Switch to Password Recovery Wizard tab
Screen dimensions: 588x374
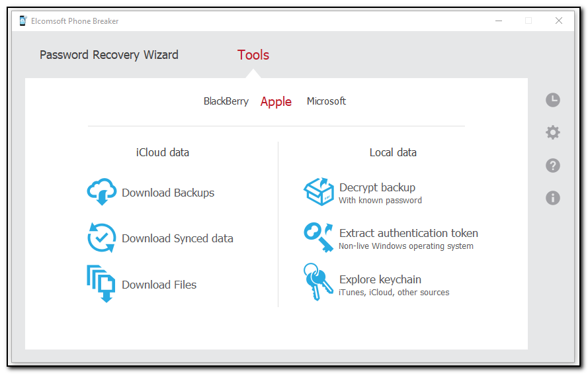tap(109, 55)
